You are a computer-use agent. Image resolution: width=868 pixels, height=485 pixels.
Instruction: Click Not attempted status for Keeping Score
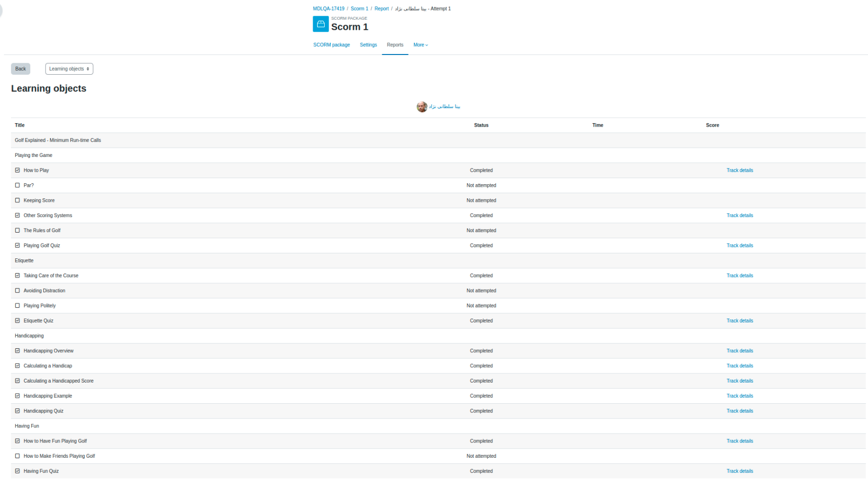click(481, 200)
